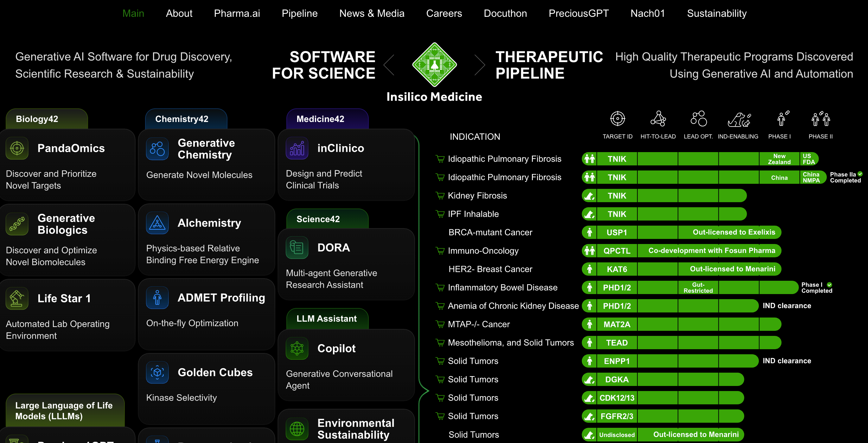Click Out-licensed to Exelixis bar text

coord(734,232)
